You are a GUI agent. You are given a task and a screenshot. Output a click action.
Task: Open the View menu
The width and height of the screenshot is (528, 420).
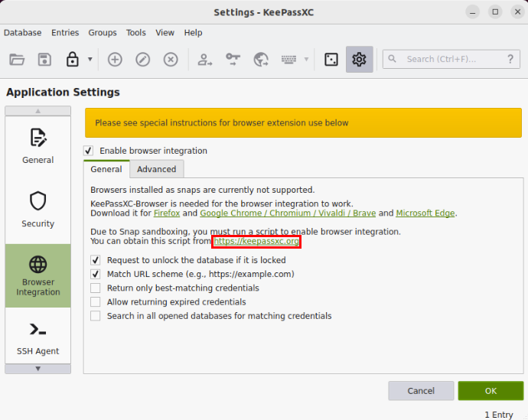click(x=165, y=33)
